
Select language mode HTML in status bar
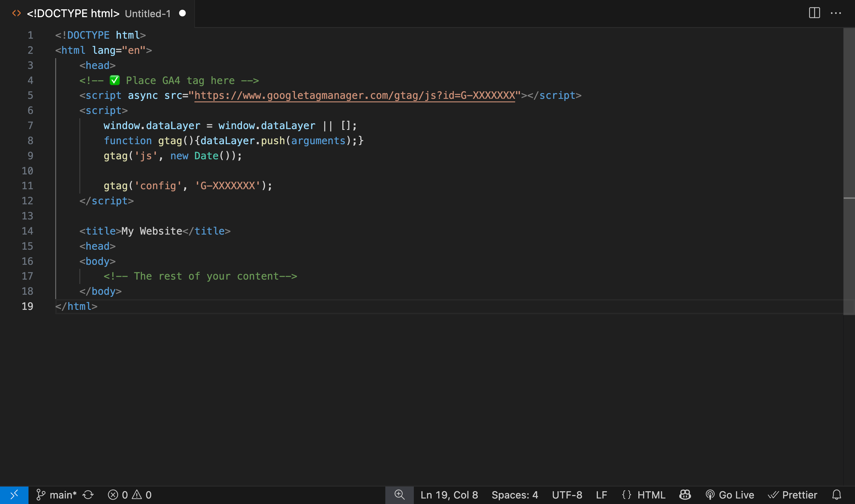(x=651, y=495)
